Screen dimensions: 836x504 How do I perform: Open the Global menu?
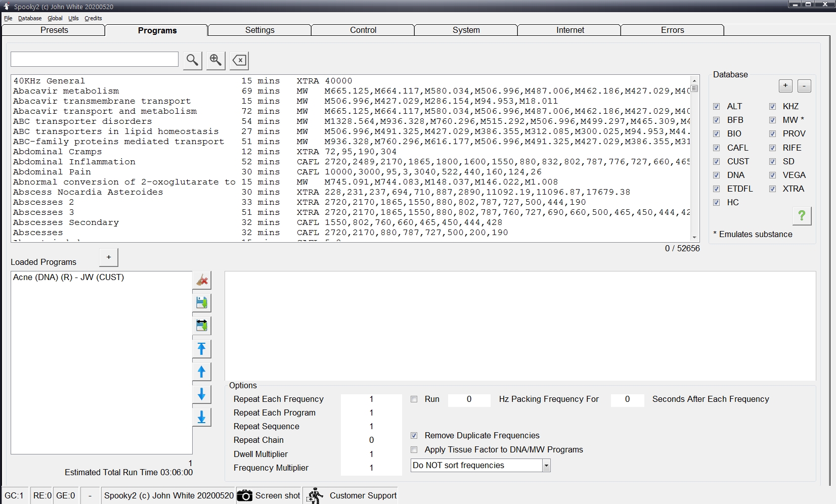click(x=55, y=18)
